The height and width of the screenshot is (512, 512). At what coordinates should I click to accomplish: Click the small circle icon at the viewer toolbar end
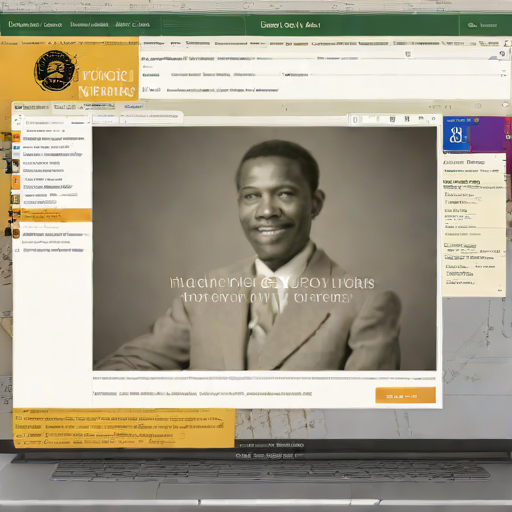click(x=433, y=118)
